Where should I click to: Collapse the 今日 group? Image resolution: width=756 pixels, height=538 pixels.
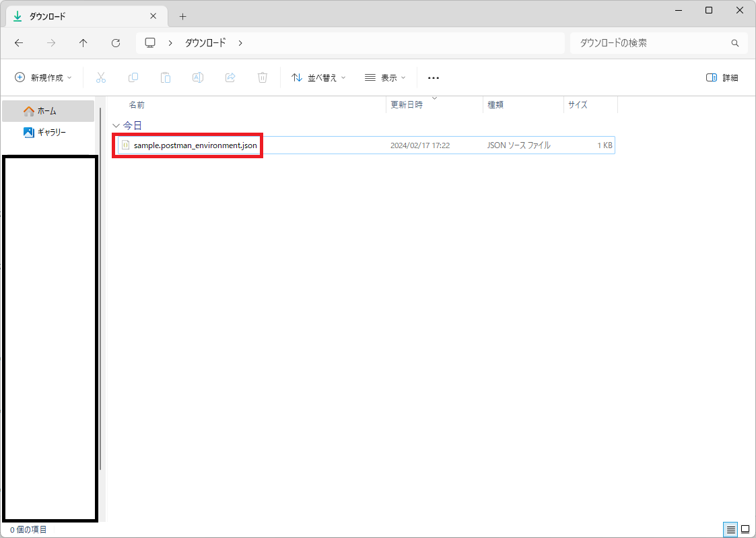[116, 126]
